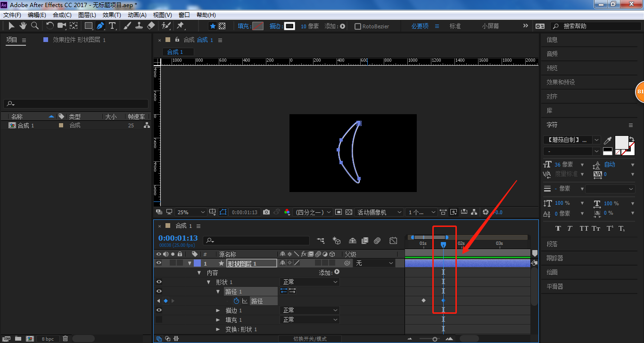This screenshot has height=343, width=644.
Task: Select the Zoom magnifier tool
Action: point(34,26)
